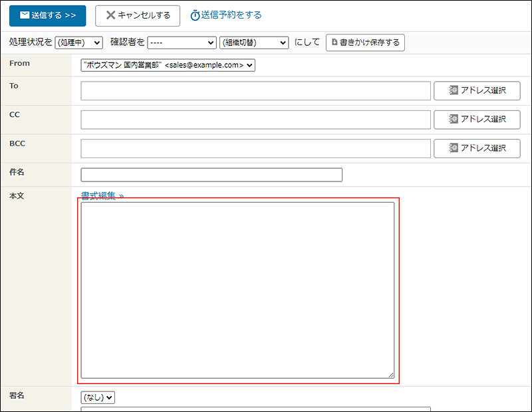Focus the CC input field
This screenshot has height=412, width=532.
pyautogui.click(x=255, y=120)
